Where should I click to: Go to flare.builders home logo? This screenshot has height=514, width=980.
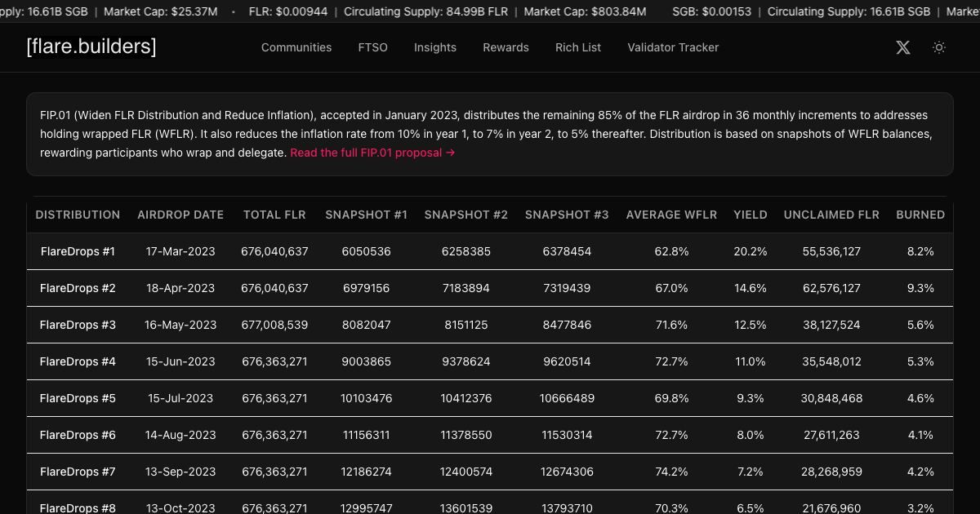coord(91,47)
